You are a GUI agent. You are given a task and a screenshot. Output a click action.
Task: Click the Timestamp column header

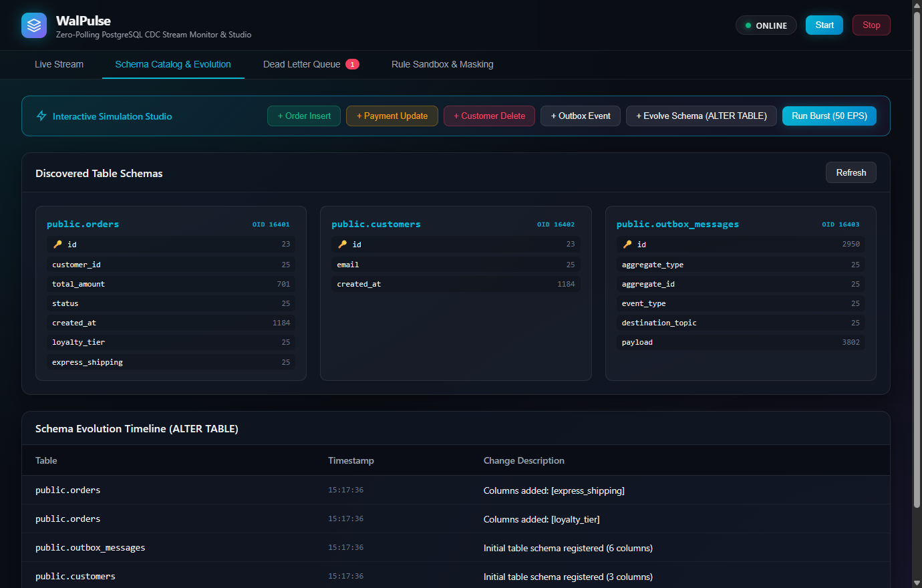351,460
